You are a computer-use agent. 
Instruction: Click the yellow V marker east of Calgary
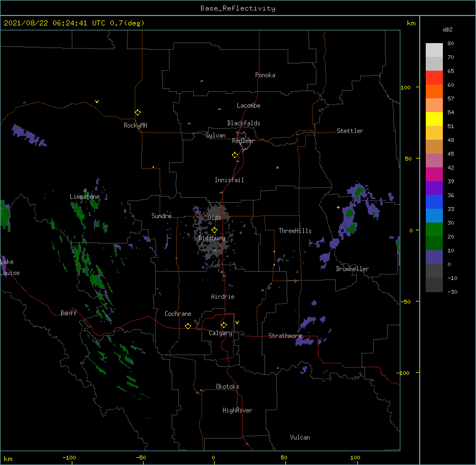coord(237,323)
